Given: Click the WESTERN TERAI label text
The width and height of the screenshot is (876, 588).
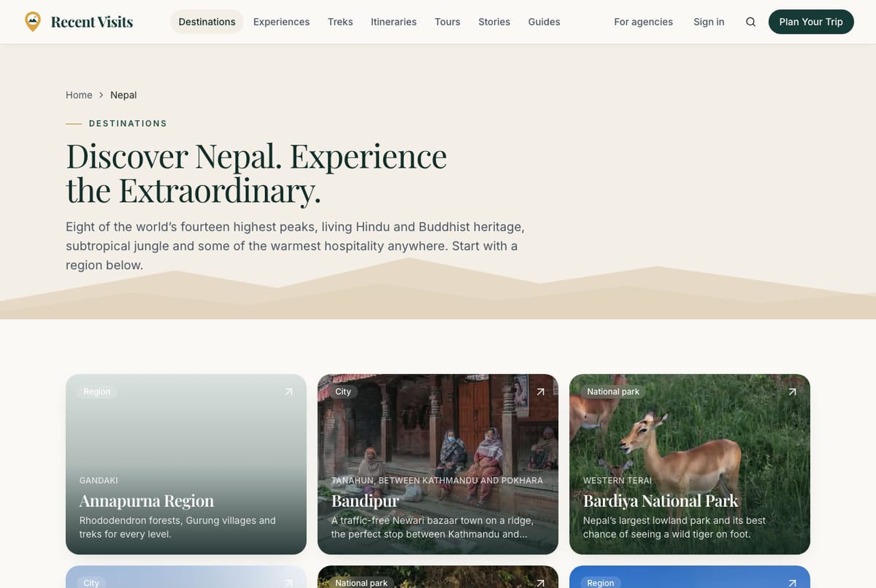Looking at the screenshot, I should [618, 481].
